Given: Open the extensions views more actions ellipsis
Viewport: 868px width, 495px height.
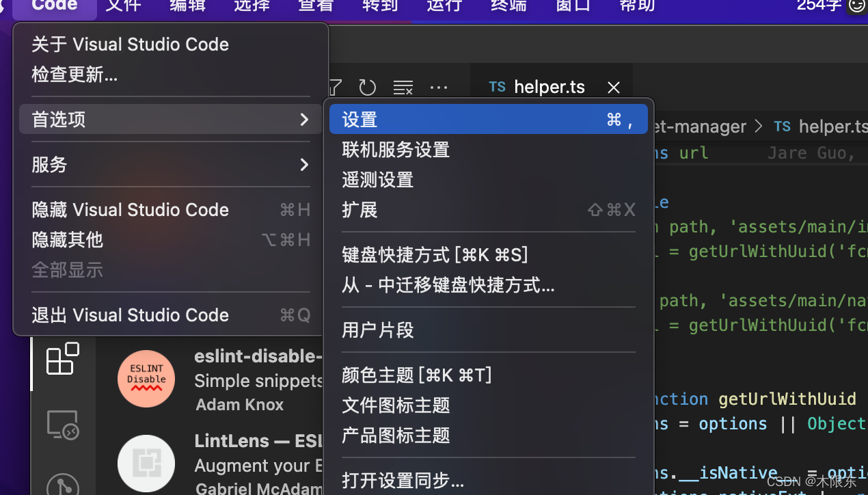Looking at the screenshot, I should pos(439,88).
